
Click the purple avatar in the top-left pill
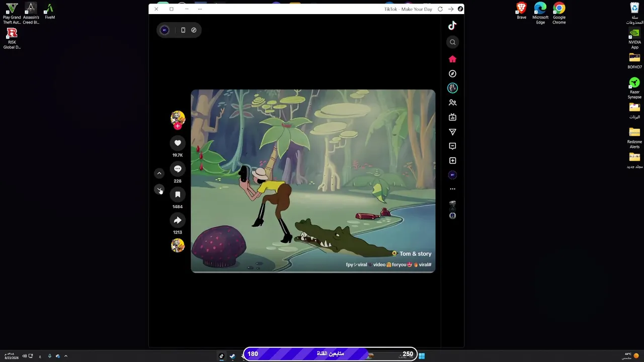tap(165, 30)
